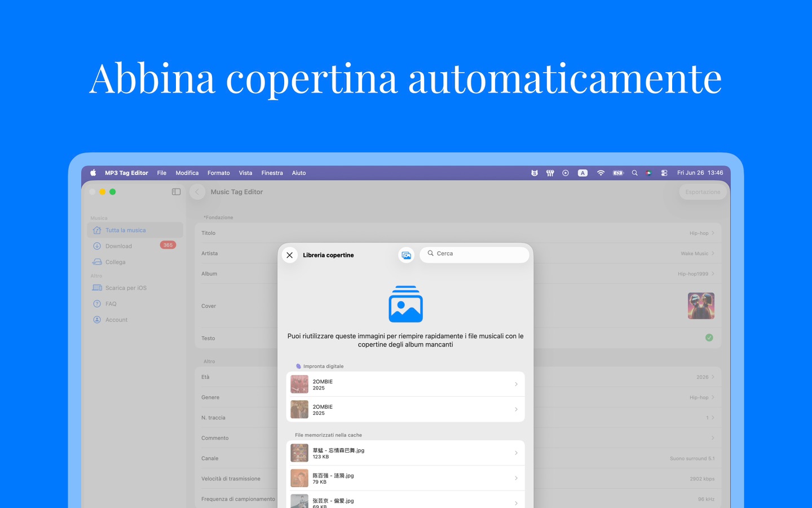Open the File menu
Viewport: 812px width, 508px height.
(162, 173)
